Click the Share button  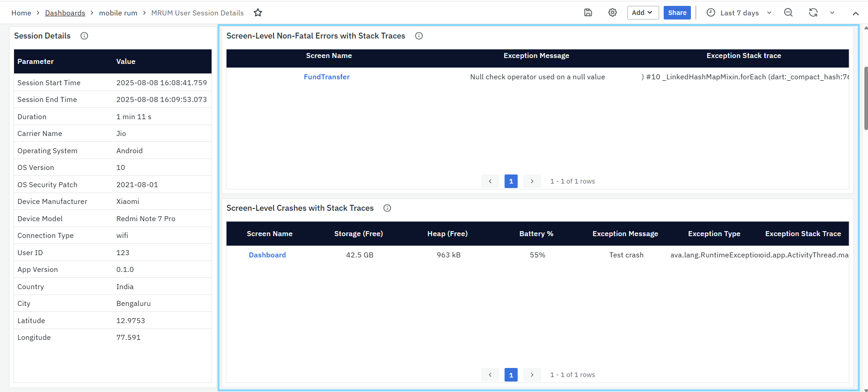[677, 13]
